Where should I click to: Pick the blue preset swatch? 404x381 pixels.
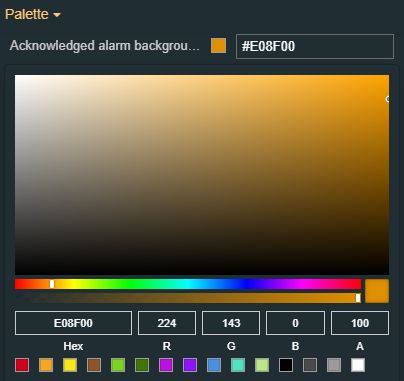pyautogui.click(x=214, y=365)
